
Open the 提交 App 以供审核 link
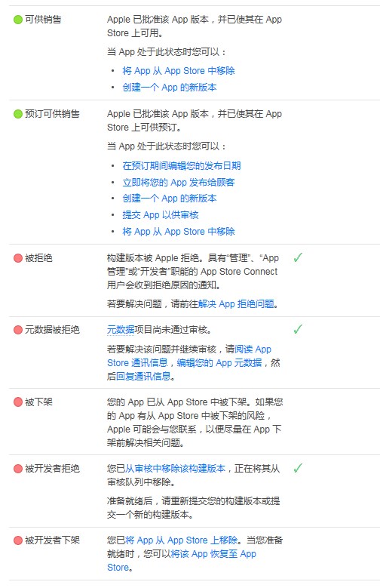click(161, 215)
